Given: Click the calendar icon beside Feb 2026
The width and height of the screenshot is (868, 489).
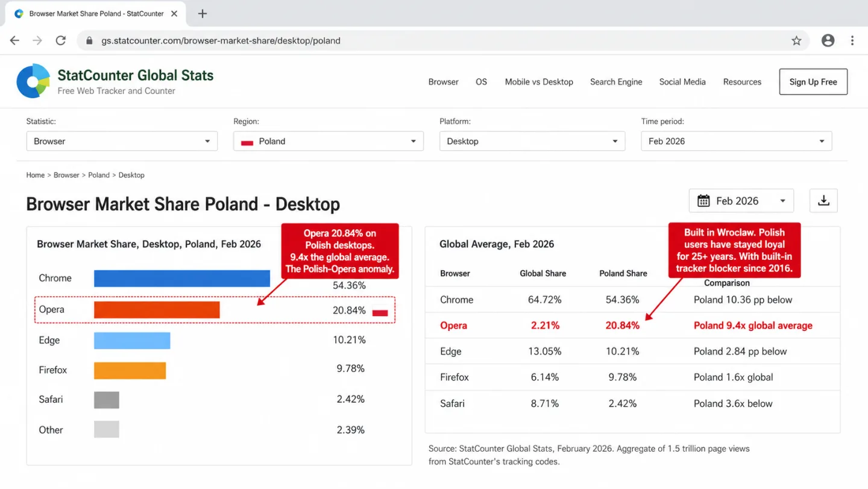Looking at the screenshot, I should point(703,201).
